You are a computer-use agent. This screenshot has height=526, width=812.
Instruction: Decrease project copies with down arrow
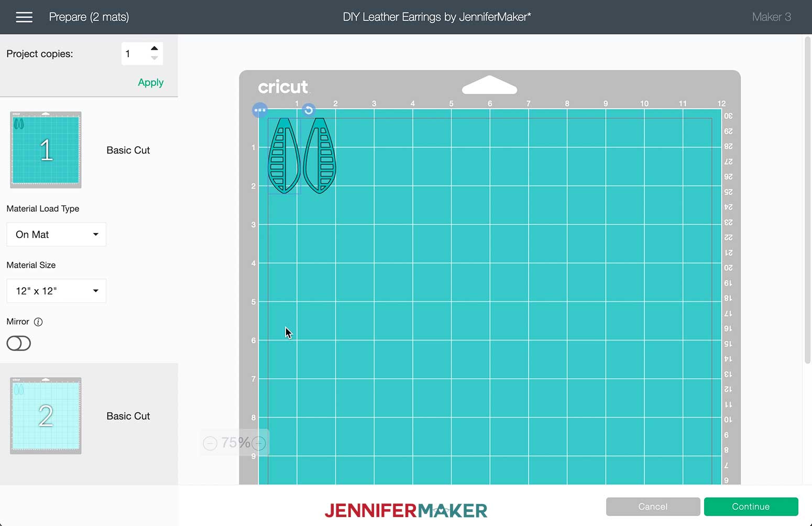tap(155, 58)
